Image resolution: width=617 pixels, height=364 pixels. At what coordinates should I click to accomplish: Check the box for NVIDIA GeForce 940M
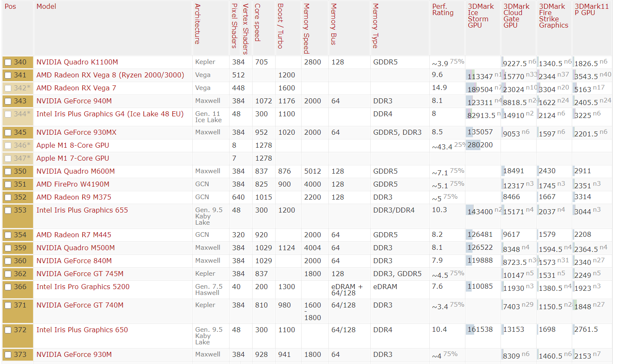[8, 101]
